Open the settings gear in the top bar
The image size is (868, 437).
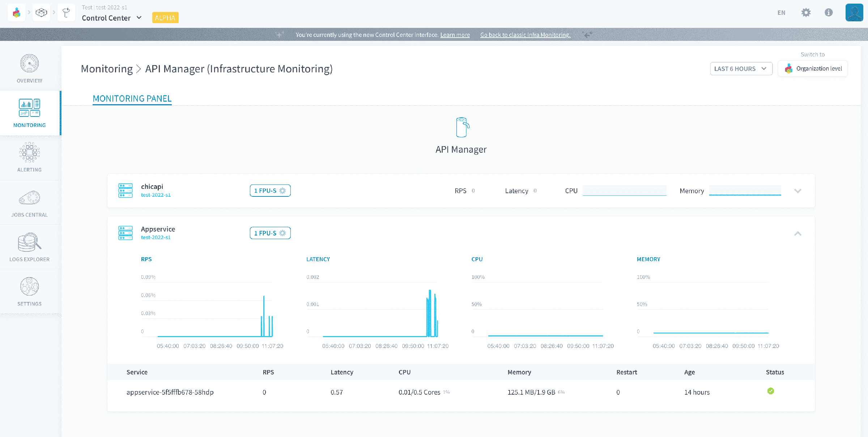pos(806,13)
